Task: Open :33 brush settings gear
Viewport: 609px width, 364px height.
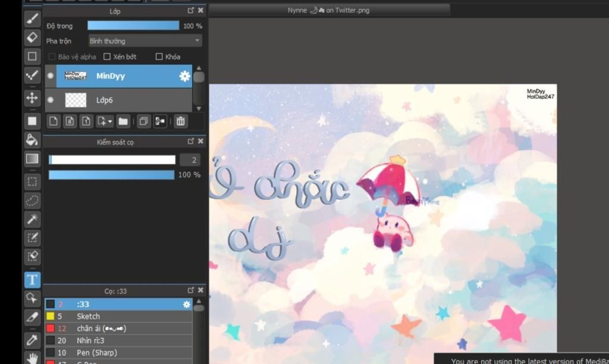Action: [x=187, y=304]
